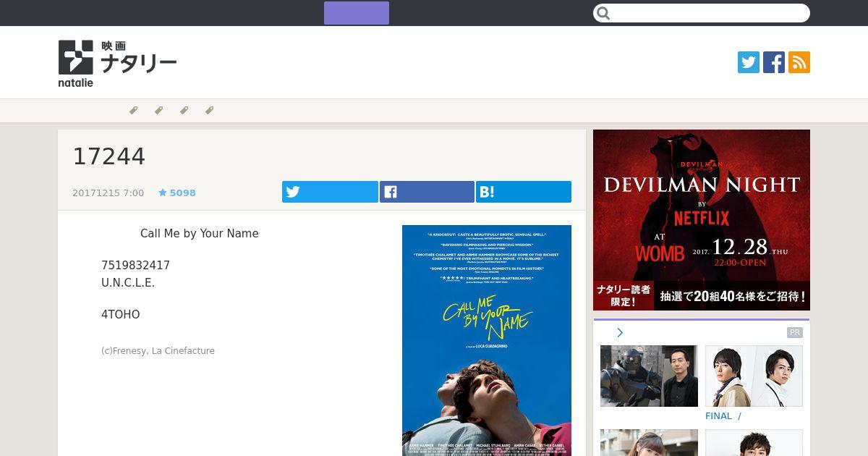Open the Call Me by Your Name poster

(487, 340)
